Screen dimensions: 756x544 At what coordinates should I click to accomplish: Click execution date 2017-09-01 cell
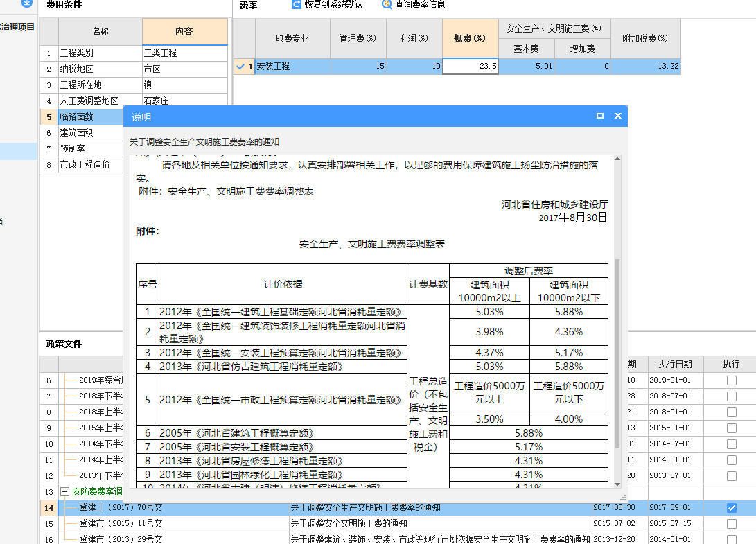pos(675,507)
